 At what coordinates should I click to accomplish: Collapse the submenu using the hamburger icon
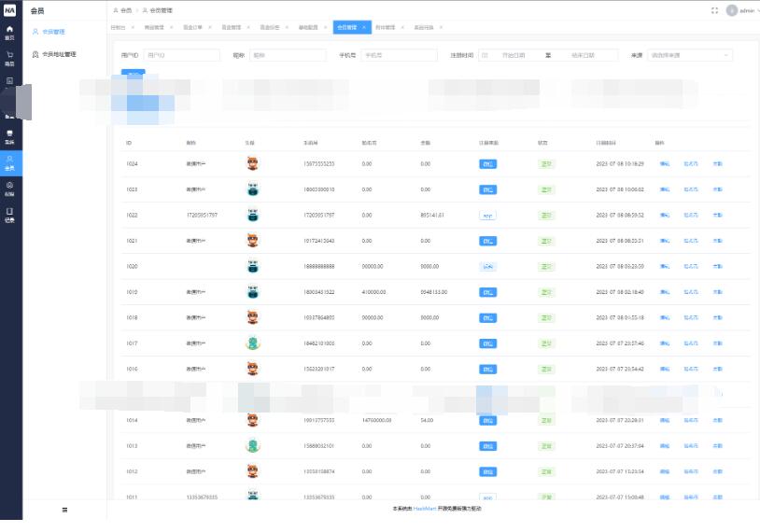tap(64, 510)
